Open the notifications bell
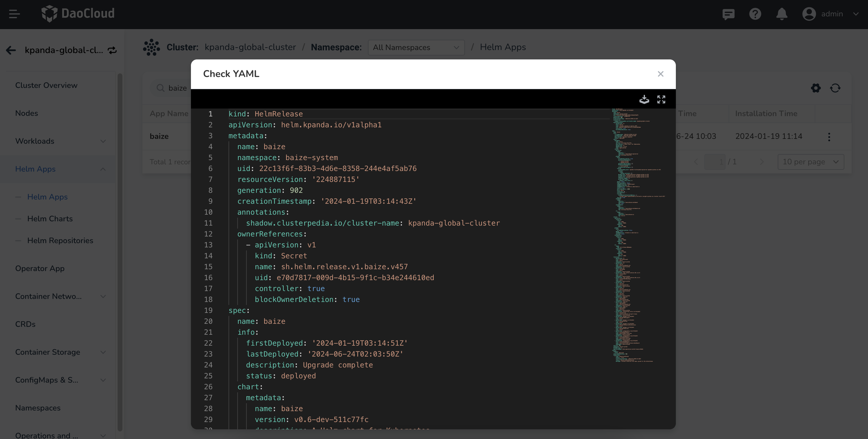 (x=782, y=14)
